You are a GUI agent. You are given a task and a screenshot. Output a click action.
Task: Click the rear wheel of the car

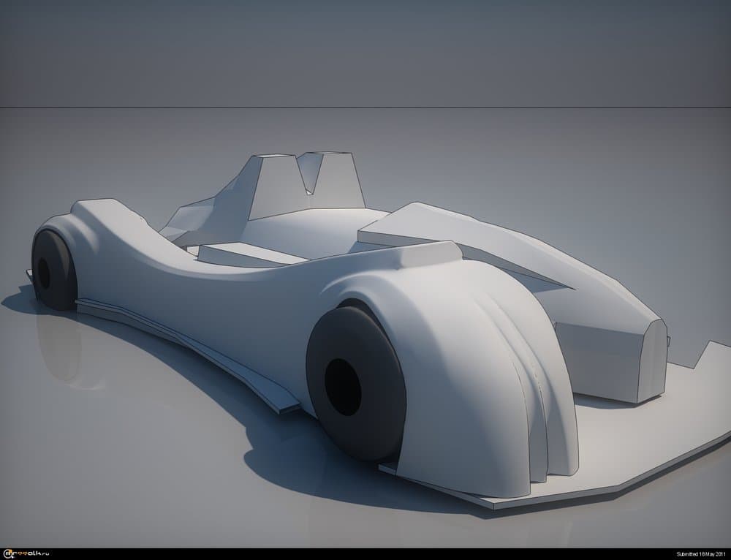[x=53, y=270]
